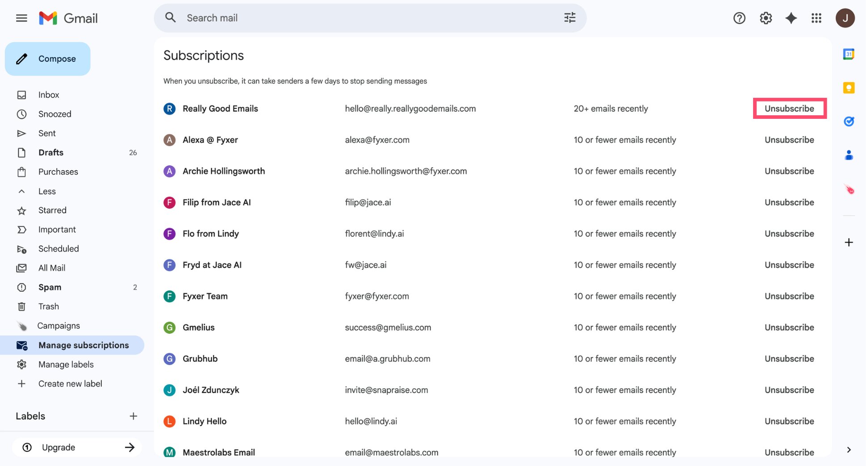Show search options filter icon
Viewport: 868px width, 466px height.
tap(570, 18)
